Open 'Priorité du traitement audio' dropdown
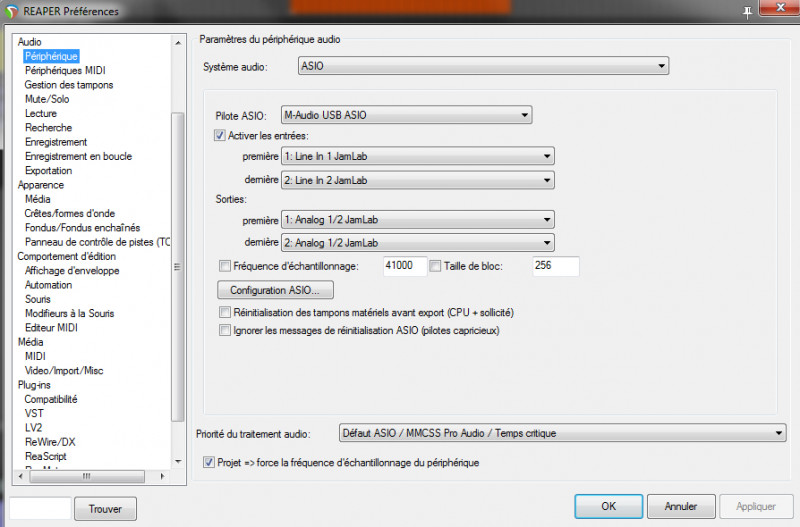 [x=562, y=433]
